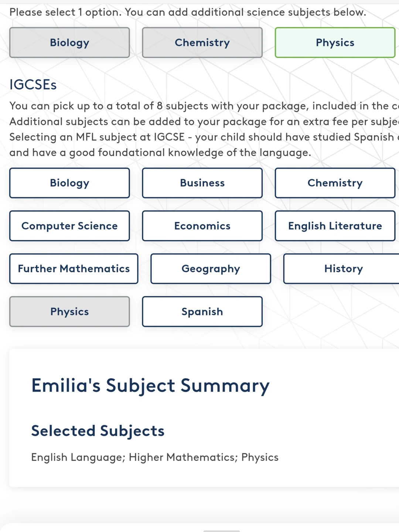The width and height of the screenshot is (399, 532).
Task: Select the Spanish language subject
Action: click(202, 311)
